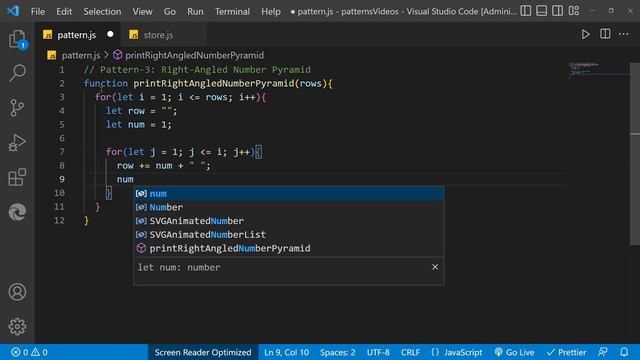The image size is (640, 360).
Task: Open the View menu
Action: [x=142, y=11]
